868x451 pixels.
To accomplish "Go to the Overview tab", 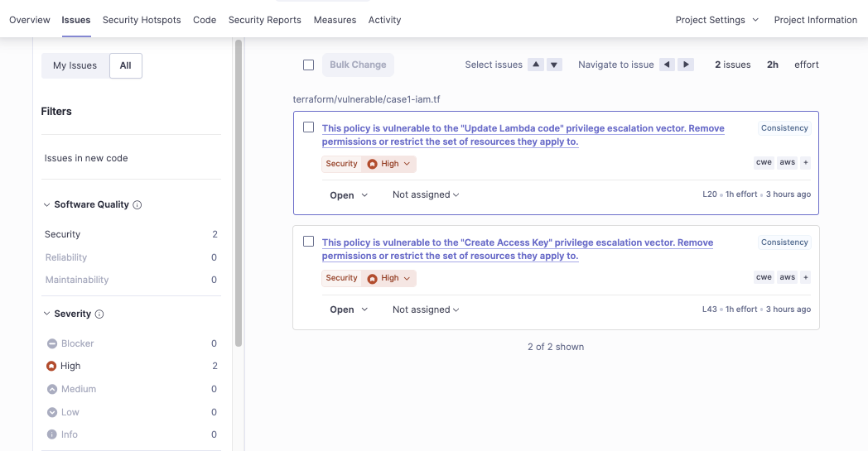I will [x=29, y=20].
